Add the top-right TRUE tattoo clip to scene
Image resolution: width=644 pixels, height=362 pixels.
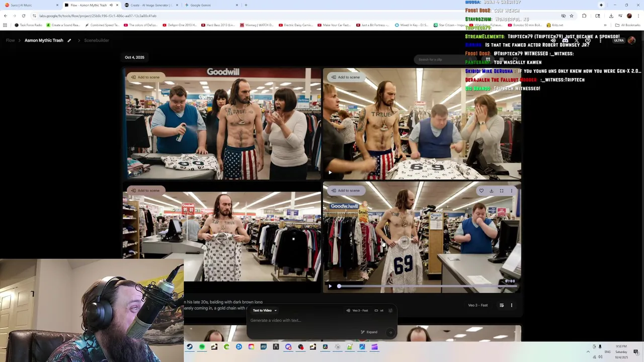point(346,77)
